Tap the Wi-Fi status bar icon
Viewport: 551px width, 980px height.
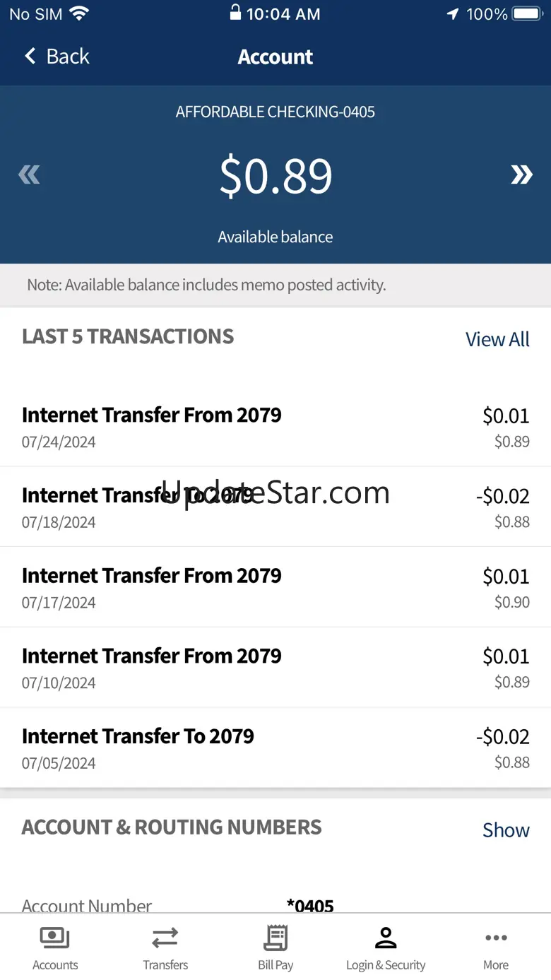click(x=79, y=13)
